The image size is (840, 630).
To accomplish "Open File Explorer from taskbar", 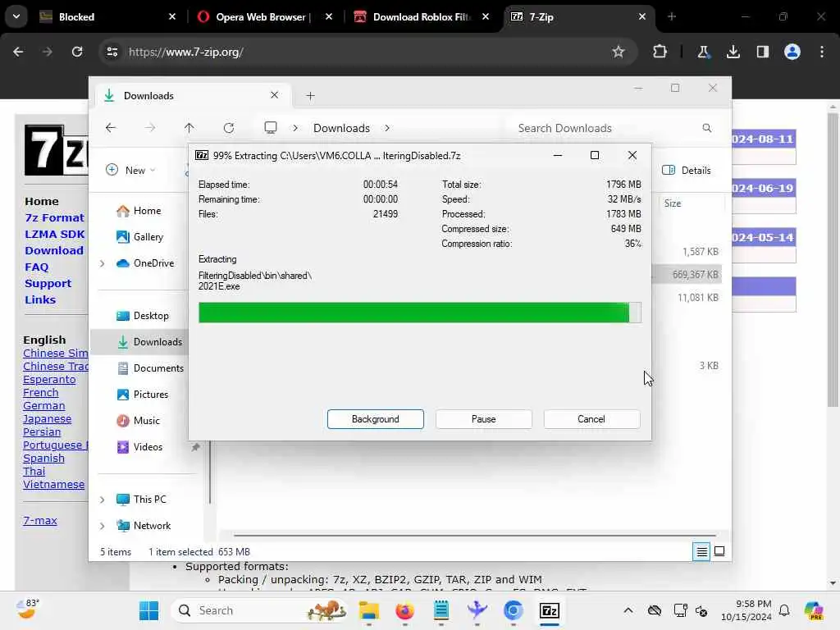I will 369,610.
